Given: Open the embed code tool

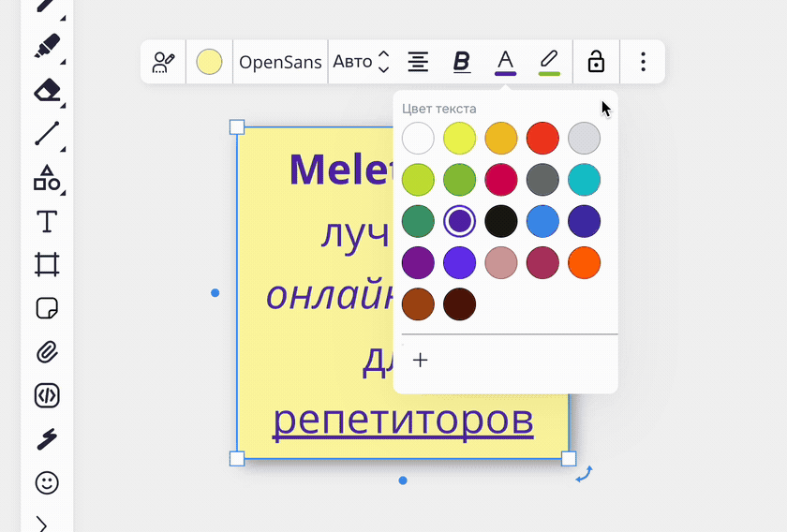Looking at the screenshot, I should 47,395.
